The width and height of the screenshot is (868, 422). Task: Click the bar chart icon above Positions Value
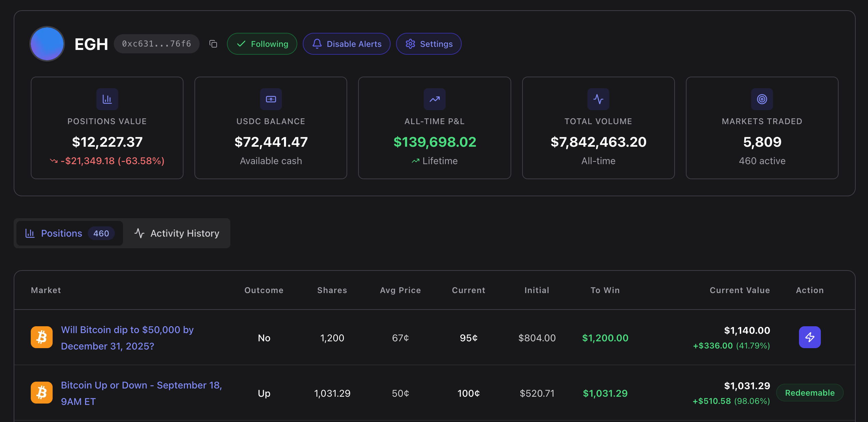pos(107,99)
